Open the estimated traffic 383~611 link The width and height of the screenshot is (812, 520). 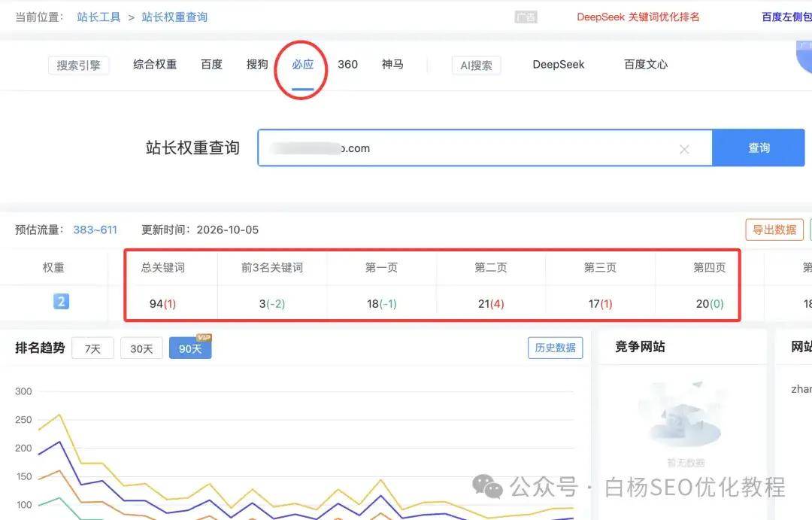(95, 230)
